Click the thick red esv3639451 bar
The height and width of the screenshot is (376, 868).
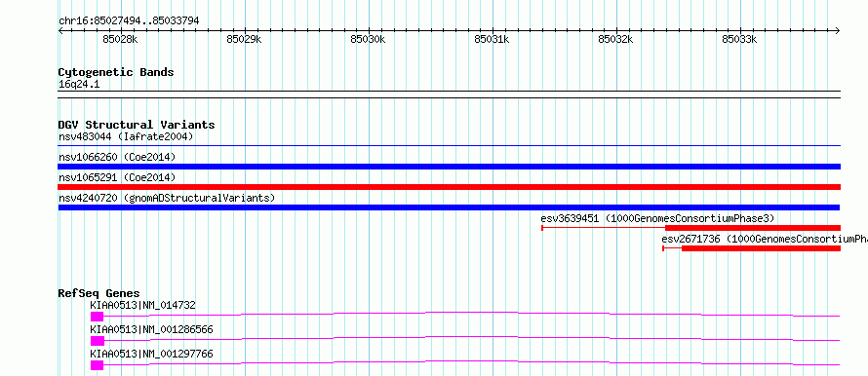(753, 228)
